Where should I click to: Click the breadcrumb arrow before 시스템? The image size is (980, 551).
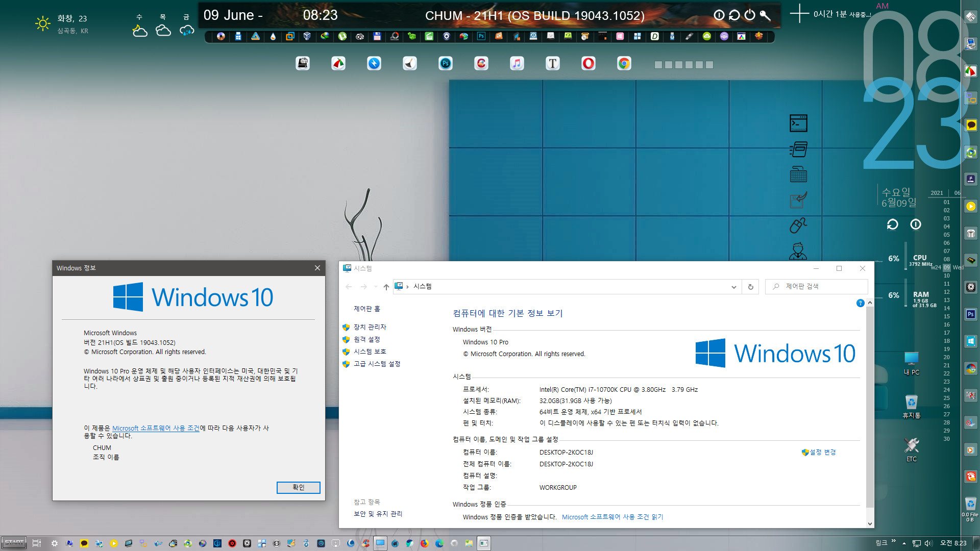click(407, 287)
